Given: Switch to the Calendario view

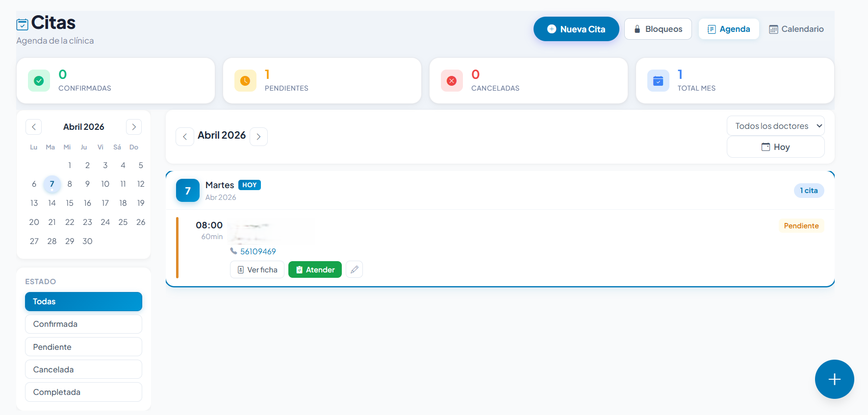Looking at the screenshot, I should click(x=796, y=29).
